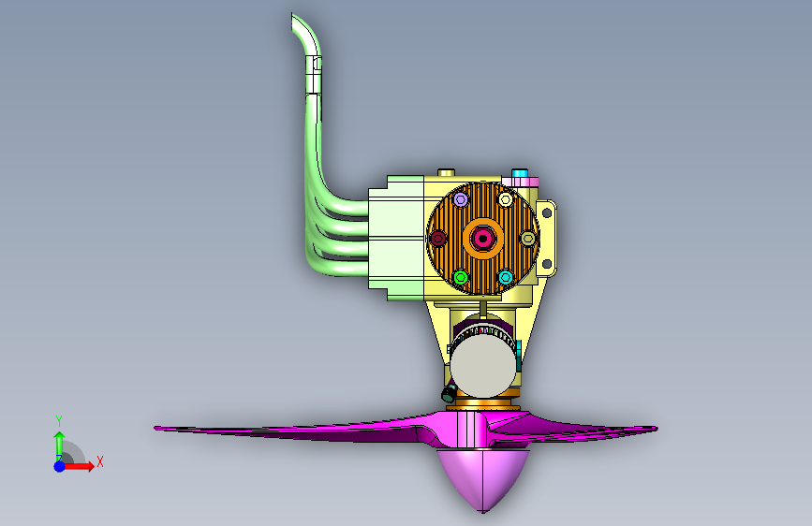Click the blue Z axis ball of triad

point(59,466)
